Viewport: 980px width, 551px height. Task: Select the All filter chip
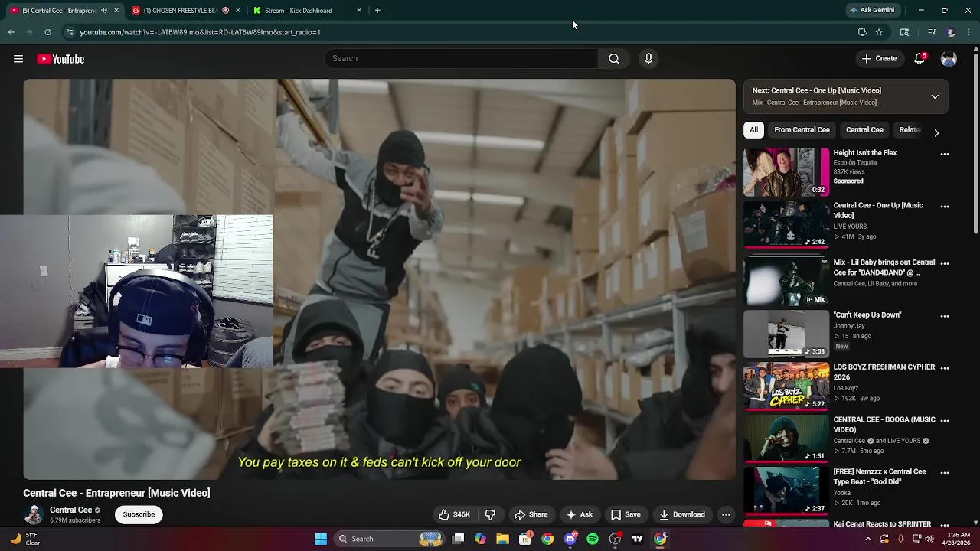click(753, 130)
